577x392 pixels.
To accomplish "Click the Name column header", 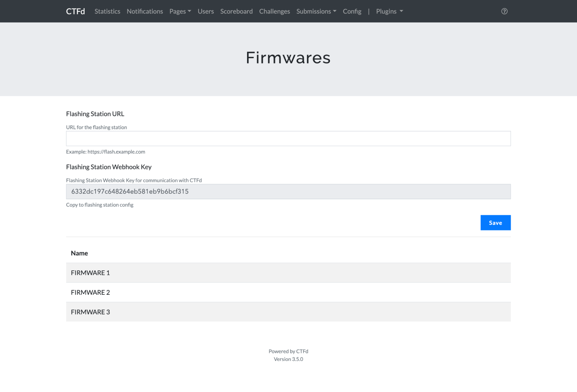I will click(x=79, y=253).
